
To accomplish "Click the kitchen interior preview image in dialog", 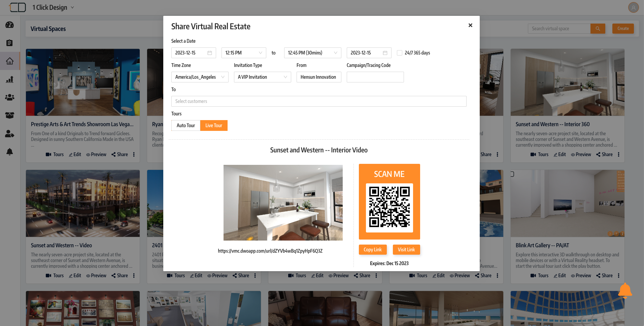I will coord(283,203).
